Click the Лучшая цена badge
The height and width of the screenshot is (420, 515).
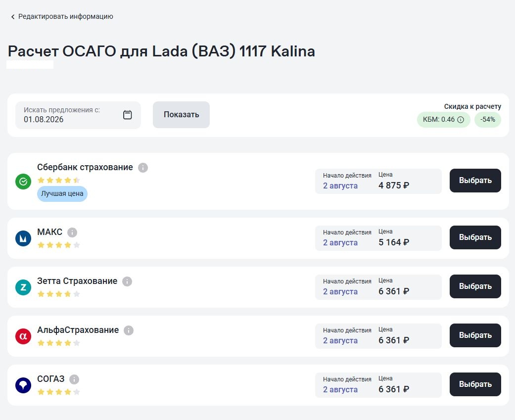(x=62, y=194)
